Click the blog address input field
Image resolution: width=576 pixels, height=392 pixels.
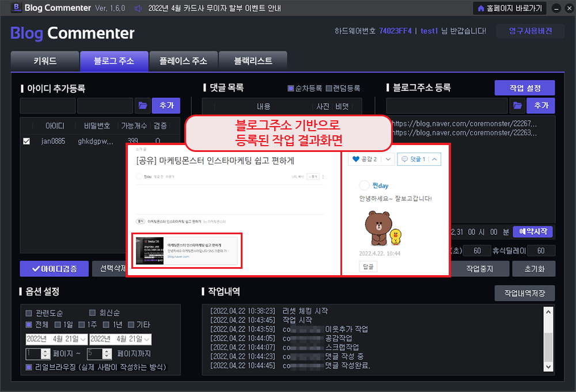tap(447, 106)
